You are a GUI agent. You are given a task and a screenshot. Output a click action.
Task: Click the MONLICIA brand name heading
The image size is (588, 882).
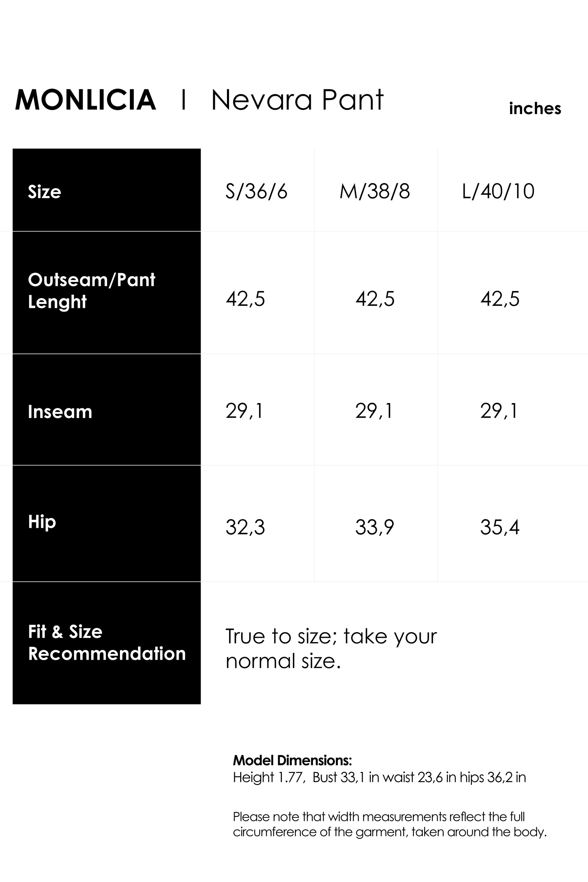tap(85, 100)
